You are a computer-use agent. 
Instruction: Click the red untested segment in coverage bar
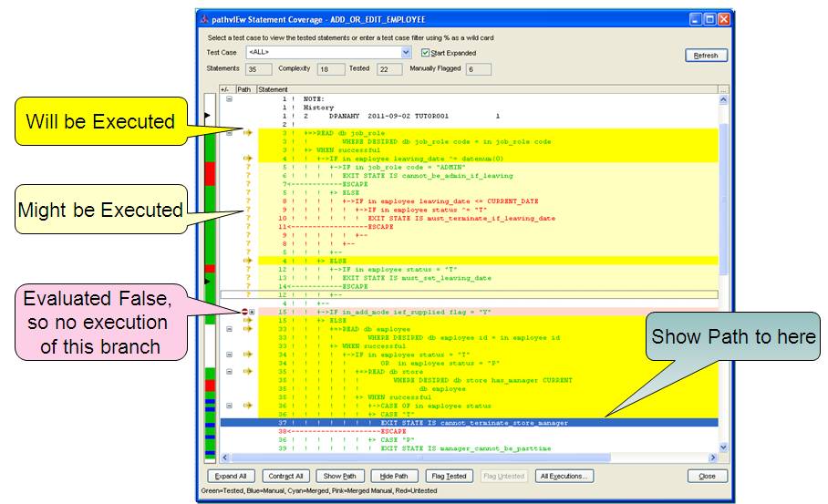212,173
